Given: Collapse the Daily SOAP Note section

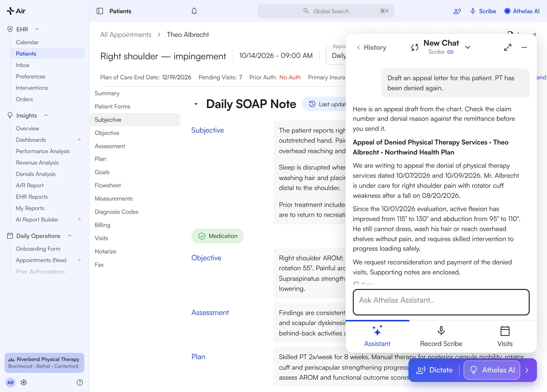Looking at the screenshot, I should point(196,104).
